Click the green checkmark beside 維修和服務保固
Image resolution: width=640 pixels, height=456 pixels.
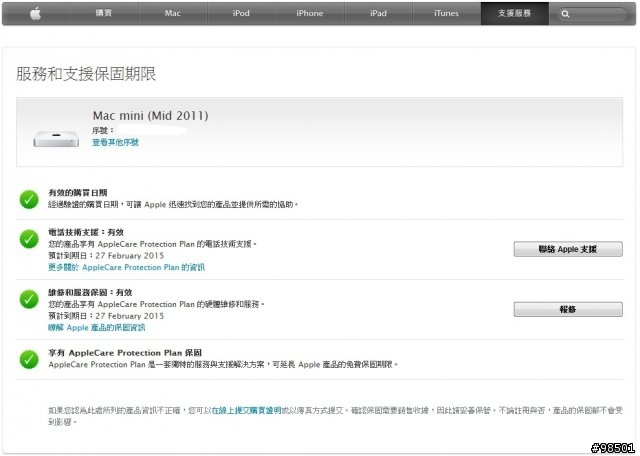point(29,299)
